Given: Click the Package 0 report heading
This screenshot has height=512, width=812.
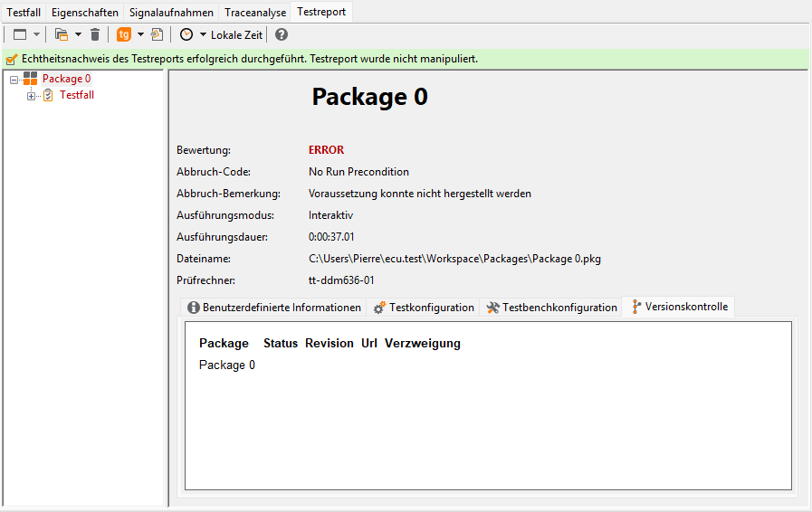Looking at the screenshot, I should pos(369,97).
